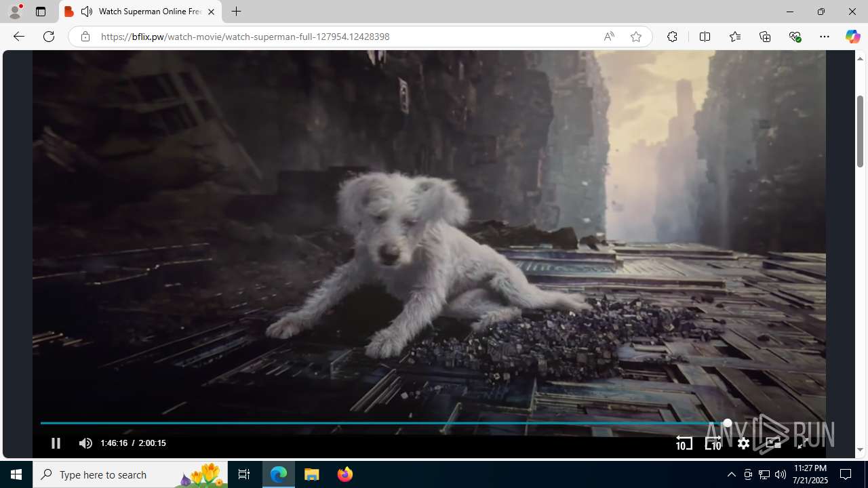Image resolution: width=868 pixels, height=488 pixels.
Task: Mute tab via the speaker icon
Action: pos(87,12)
